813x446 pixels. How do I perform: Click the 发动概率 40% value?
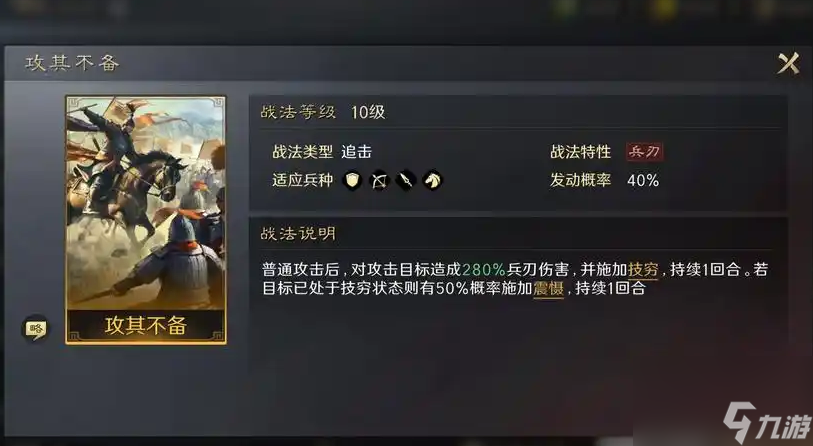pos(643,180)
